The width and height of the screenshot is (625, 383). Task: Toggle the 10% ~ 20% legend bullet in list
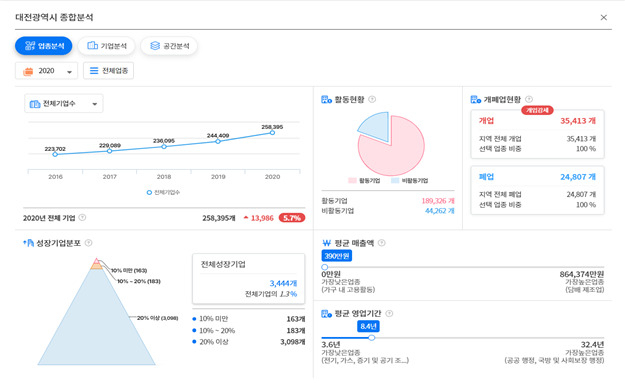pyautogui.click(x=194, y=330)
